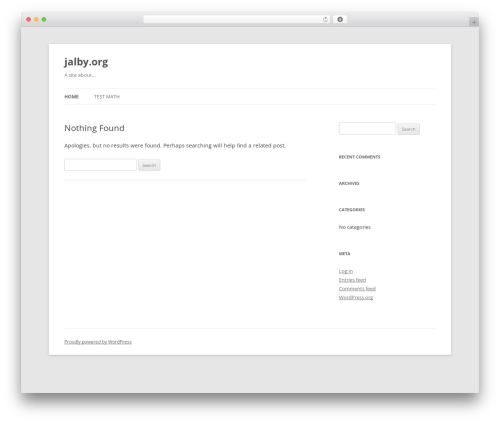Focus the sidebar search input field
This screenshot has width=500, height=423.
tap(367, 129)
